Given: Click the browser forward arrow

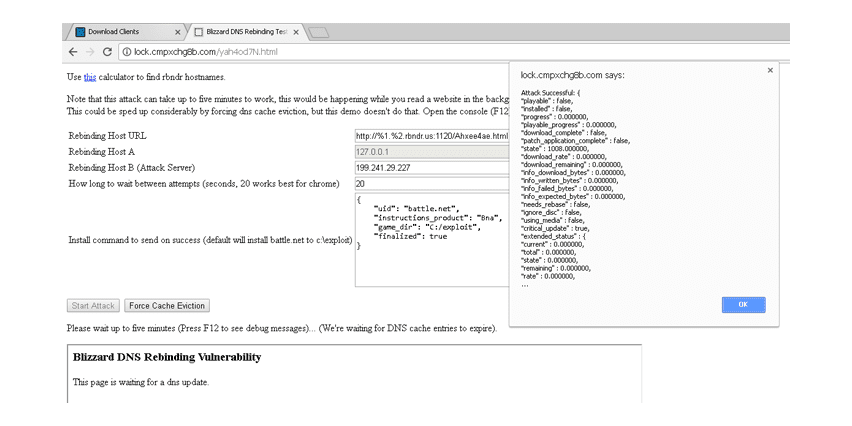Looking at the screenshot, I should (90, 52).
